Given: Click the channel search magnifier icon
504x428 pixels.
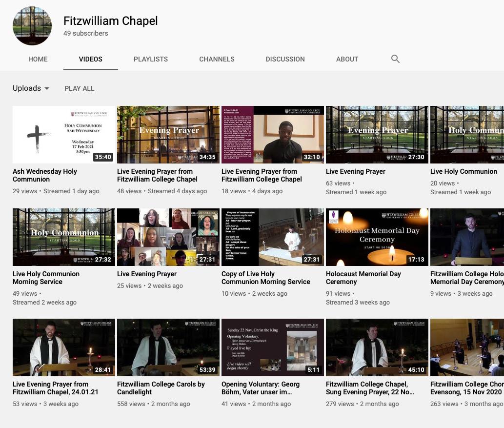Looking at the screenshot, I should (x=395, y=59).
